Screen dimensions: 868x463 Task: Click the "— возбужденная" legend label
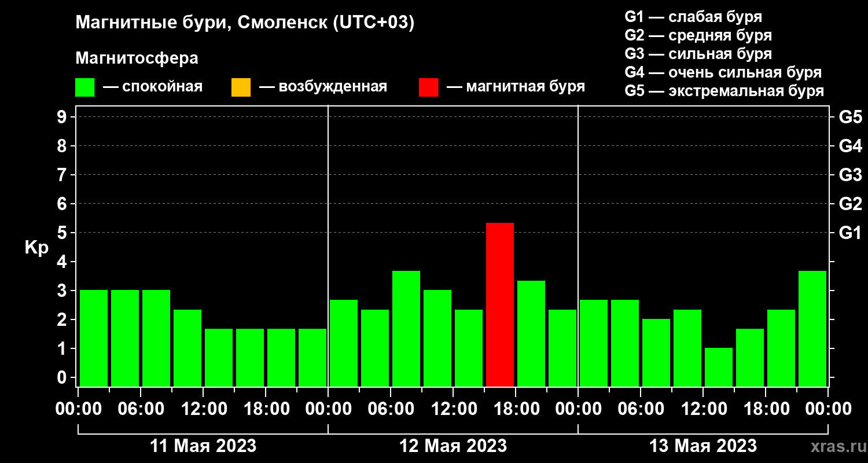coord(323,87)
